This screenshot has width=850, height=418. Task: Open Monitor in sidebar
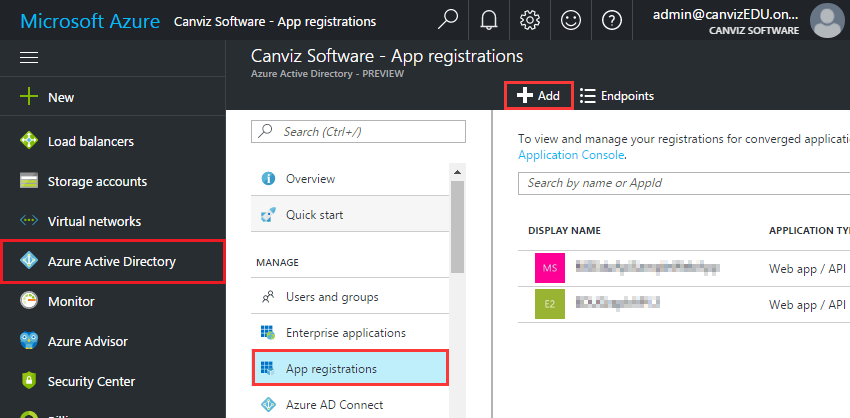(x=113, y=301)
